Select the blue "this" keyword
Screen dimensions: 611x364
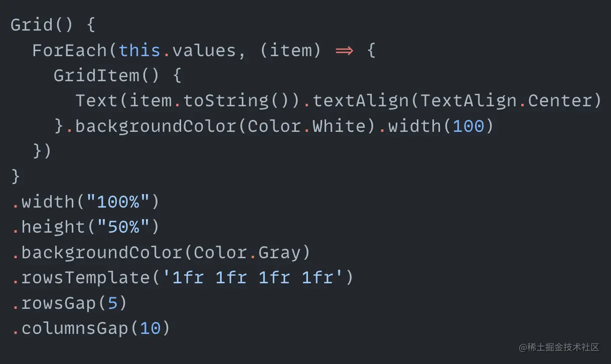(140, 50)
